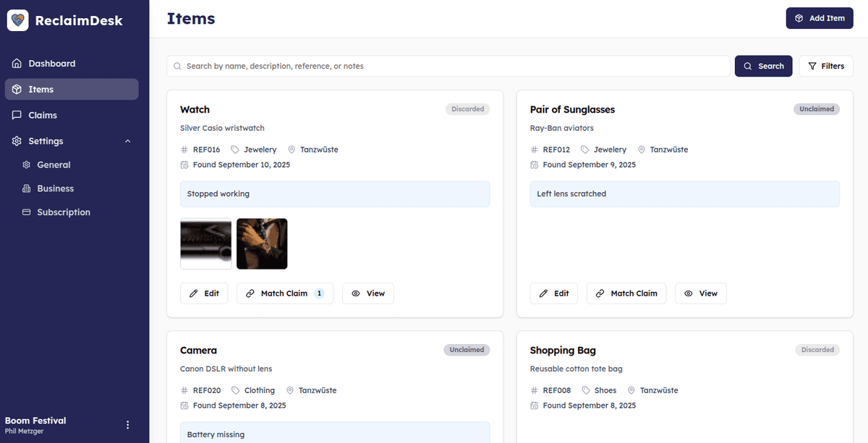Collapse the Settings section chevron
Screen dimensions: 868x443
[x=128, y=141]
